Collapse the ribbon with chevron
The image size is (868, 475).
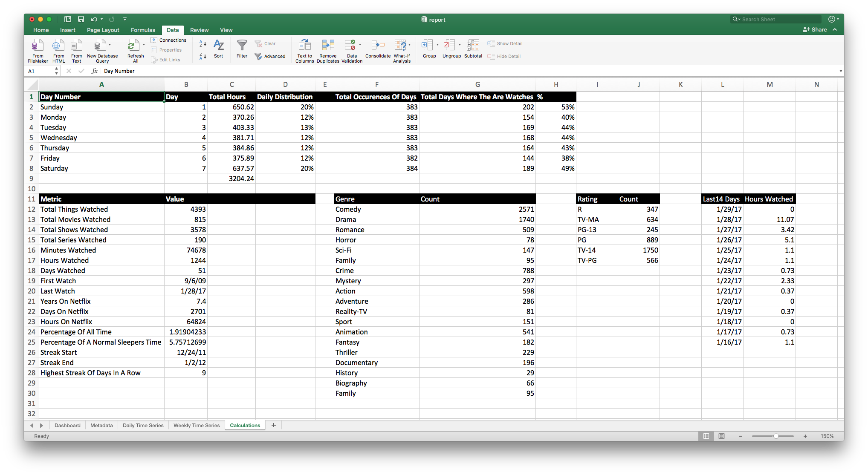pos(835,30)
